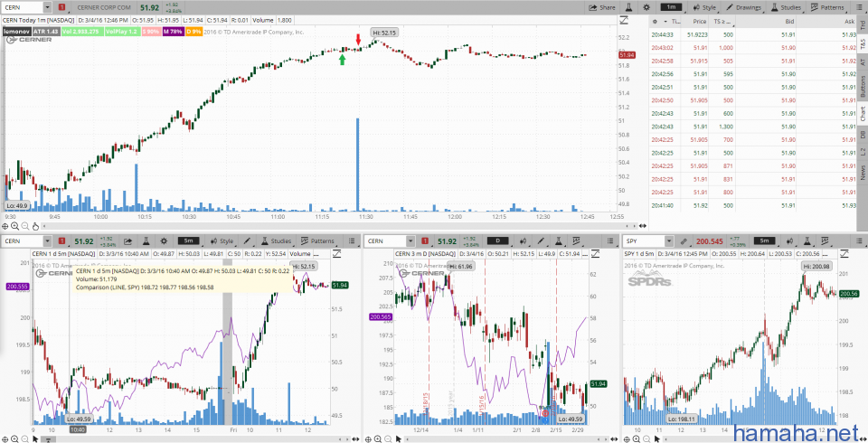The image size is (868, 443).
Task: Change D timeframe in middle CERN chart
Action: point(497,240)
